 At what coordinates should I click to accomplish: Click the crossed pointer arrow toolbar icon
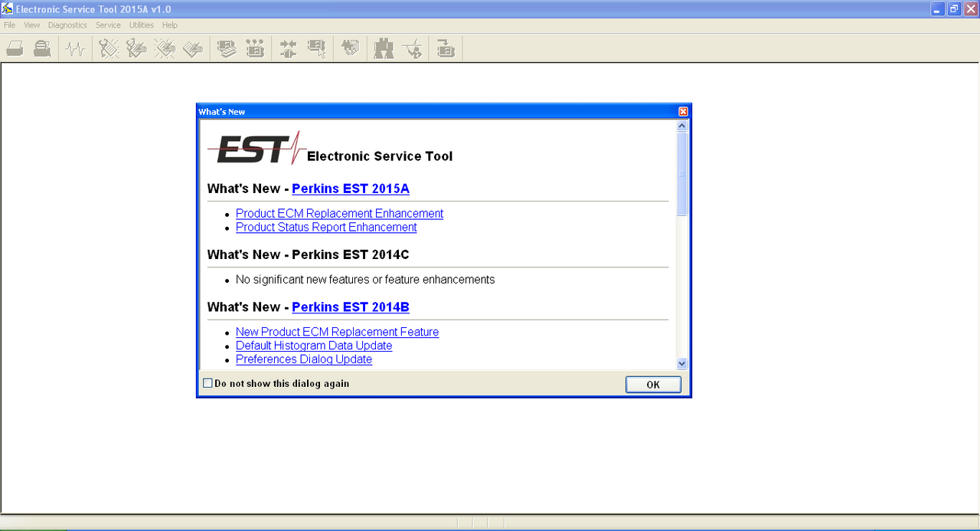pyautogui.click(x=412, y=49)
